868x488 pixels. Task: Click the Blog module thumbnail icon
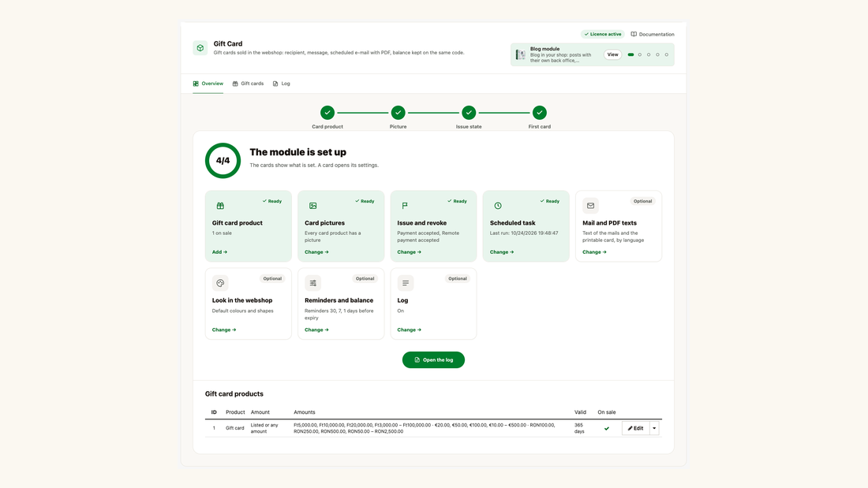[x=520, y=54]
